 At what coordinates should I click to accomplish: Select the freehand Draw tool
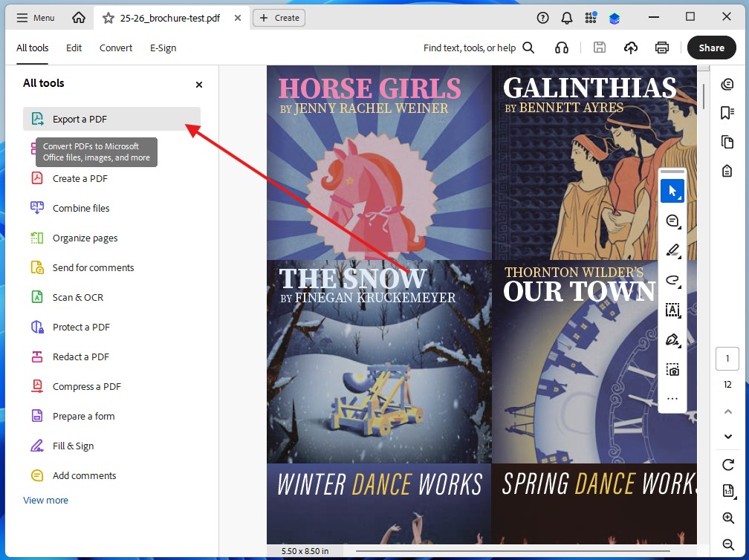672,280
